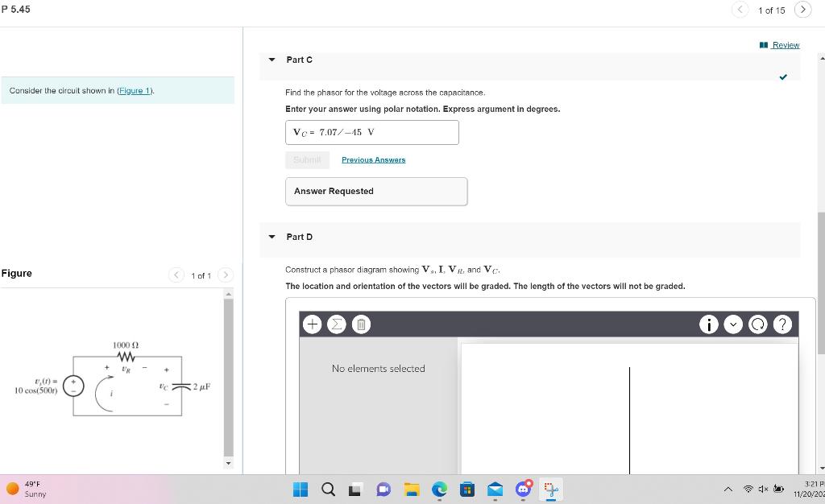
Task: Click the 'No elements selected' text
Action: pos(379,369)
